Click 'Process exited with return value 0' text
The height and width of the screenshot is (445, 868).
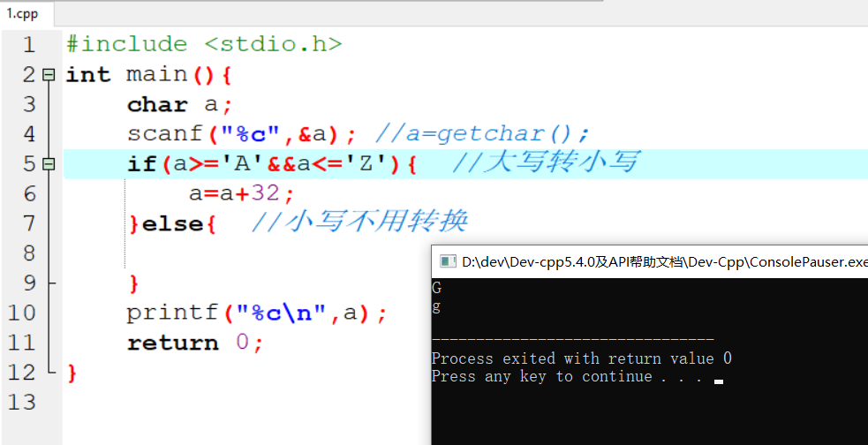582,358
